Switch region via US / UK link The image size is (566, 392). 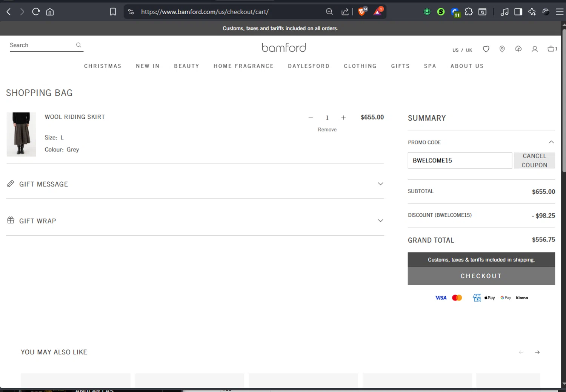pyautogui.click(x=462, y=50)
